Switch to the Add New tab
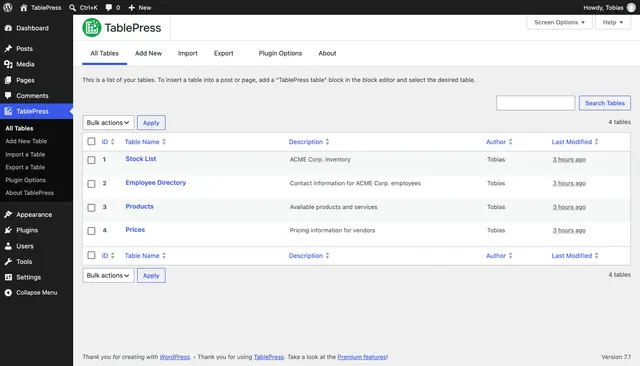 pos(149,53)
